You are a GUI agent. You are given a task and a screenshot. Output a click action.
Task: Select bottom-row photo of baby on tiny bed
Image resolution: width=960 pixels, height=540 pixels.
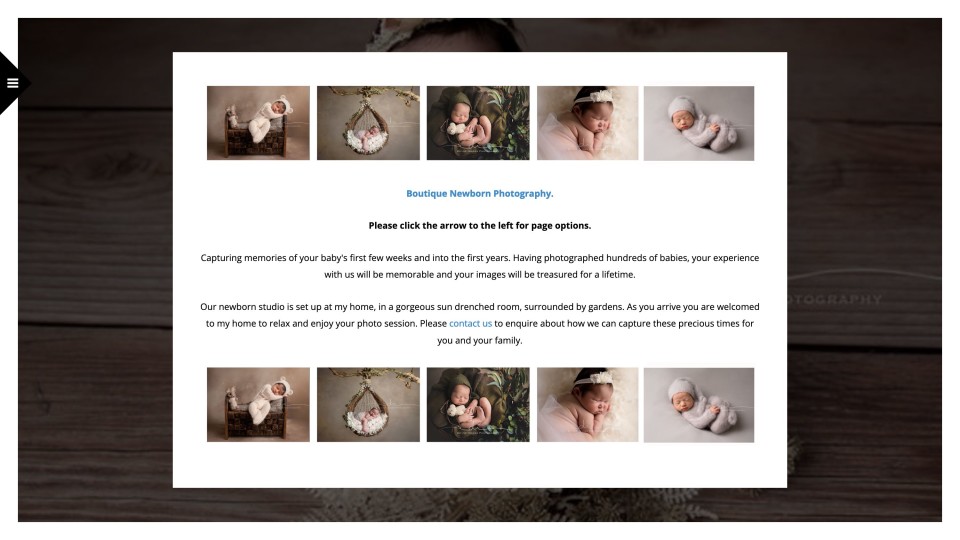pos(258,405)
